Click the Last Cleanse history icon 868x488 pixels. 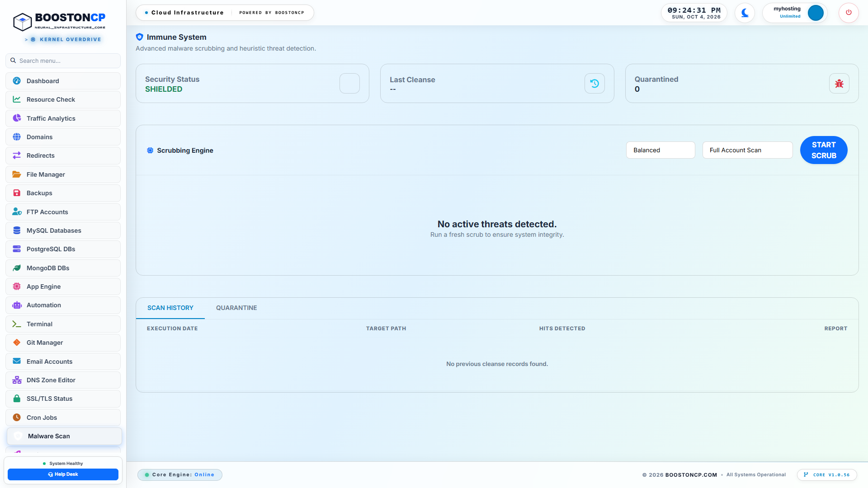coord(594,84)
